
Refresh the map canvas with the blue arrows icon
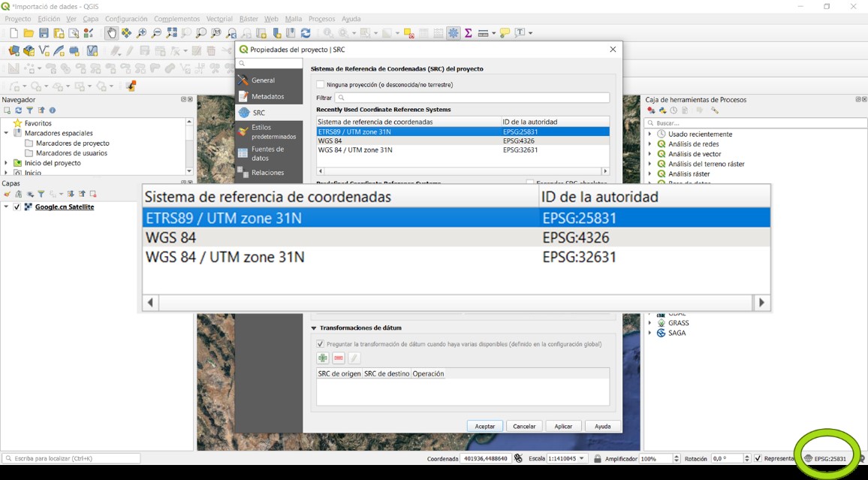[x=306, y=33]
